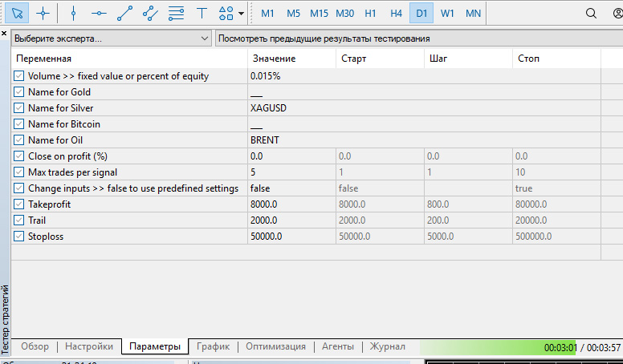Select the trendline tool
This screenshot has height=364, width=623.
pyautogui.click(x=124, y=13)
